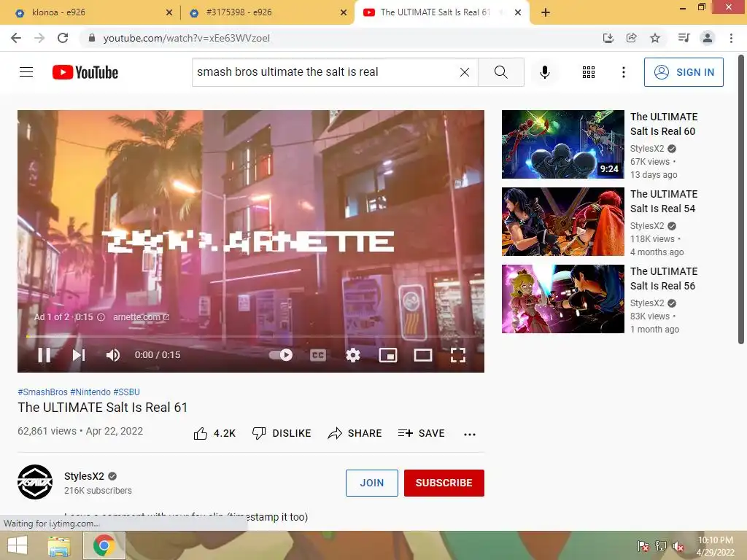Image resolution: width=747 pixels, height=560 pixels.
Task: Toggle the autoplay switch off
Action: tap(281, 355)
